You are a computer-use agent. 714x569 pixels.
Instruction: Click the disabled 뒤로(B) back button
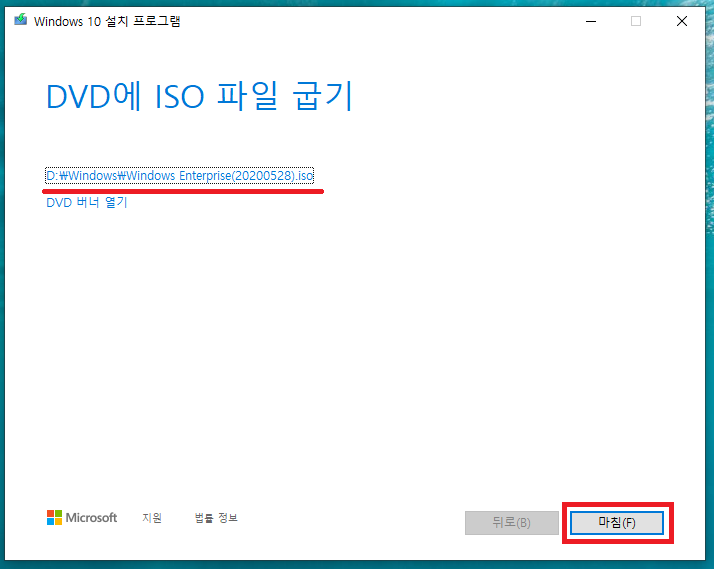(512, 523)
